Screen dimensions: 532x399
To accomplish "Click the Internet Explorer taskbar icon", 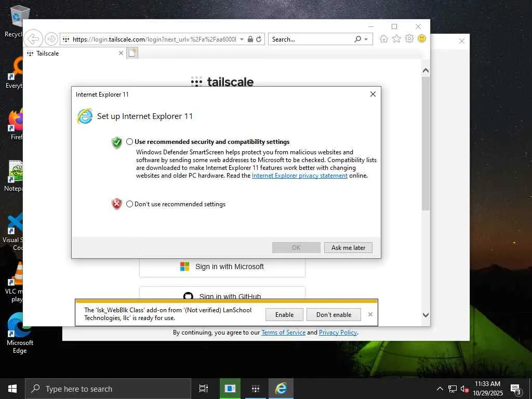I will (x=281, y=389).
